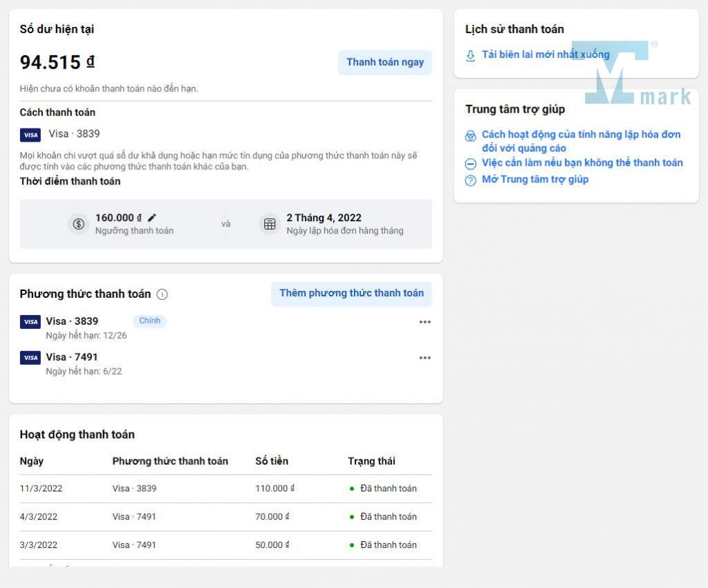Open Việc cần làm nếu không thể thanh toán
This screenshot has width=708, height=588.
[582, 163]
